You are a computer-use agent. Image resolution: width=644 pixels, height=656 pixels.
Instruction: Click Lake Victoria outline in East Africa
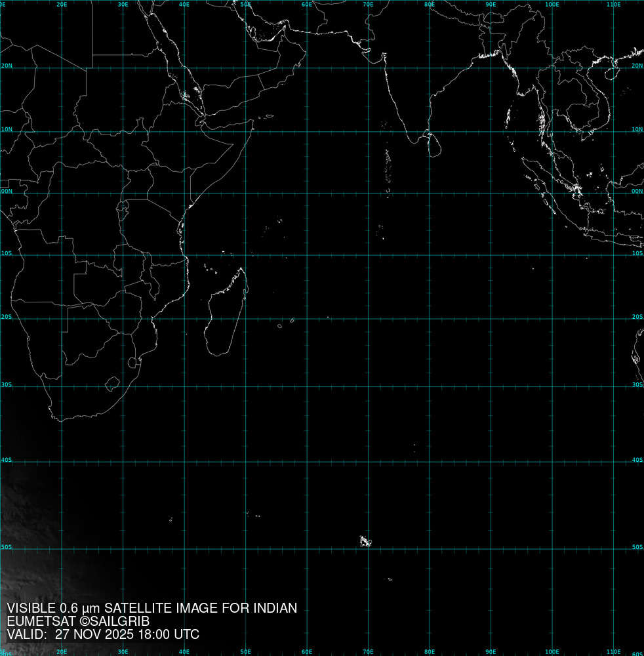(x=123, y=209)
